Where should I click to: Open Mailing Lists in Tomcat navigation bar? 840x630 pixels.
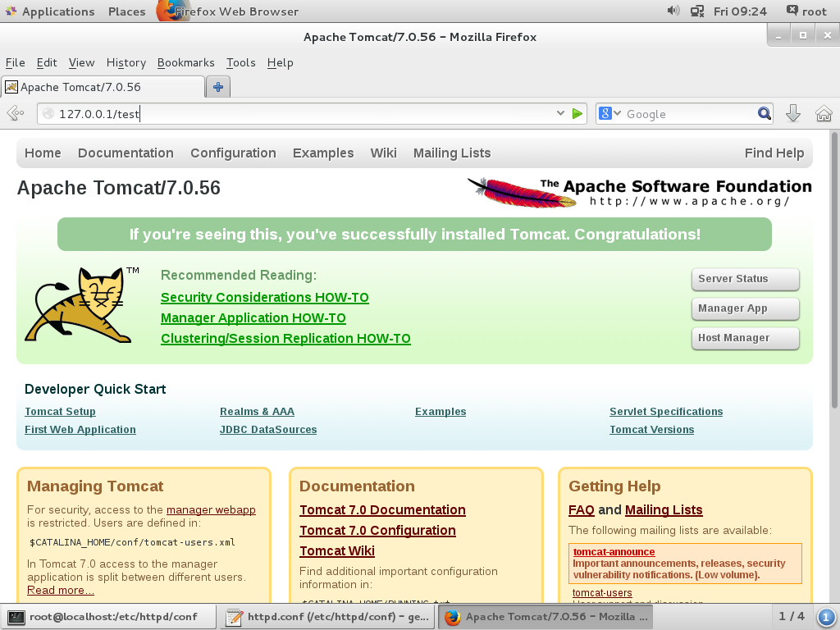[x=452, y=153]
